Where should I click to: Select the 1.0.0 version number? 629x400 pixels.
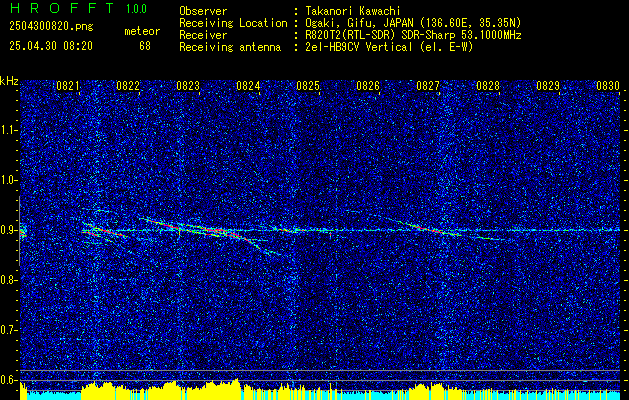pyautogui.click(x=136, y=9)
